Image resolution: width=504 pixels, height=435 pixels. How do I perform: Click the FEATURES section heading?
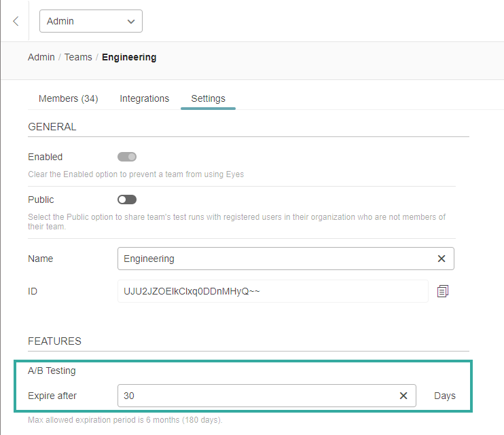coord(54,341)
